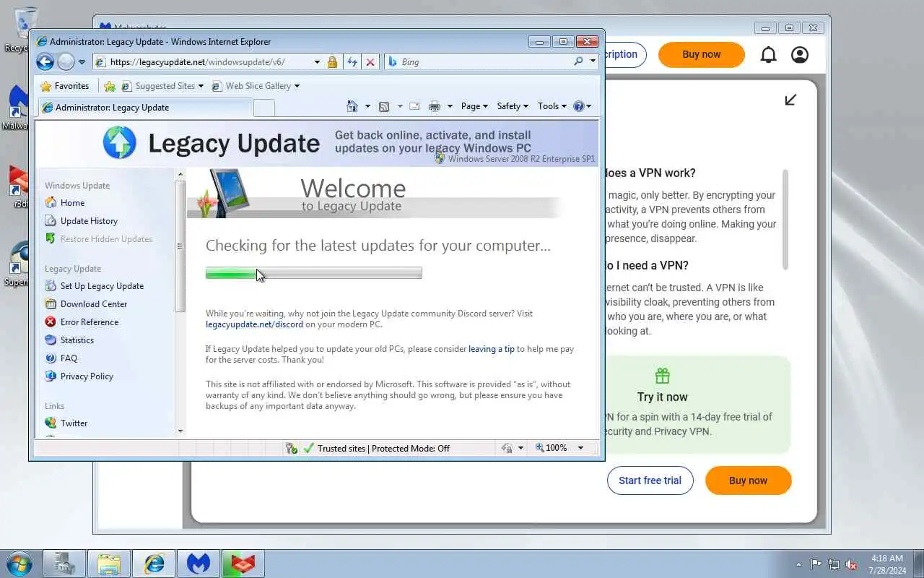
Task: Open Update History in the sidebar
Action: 81,221
